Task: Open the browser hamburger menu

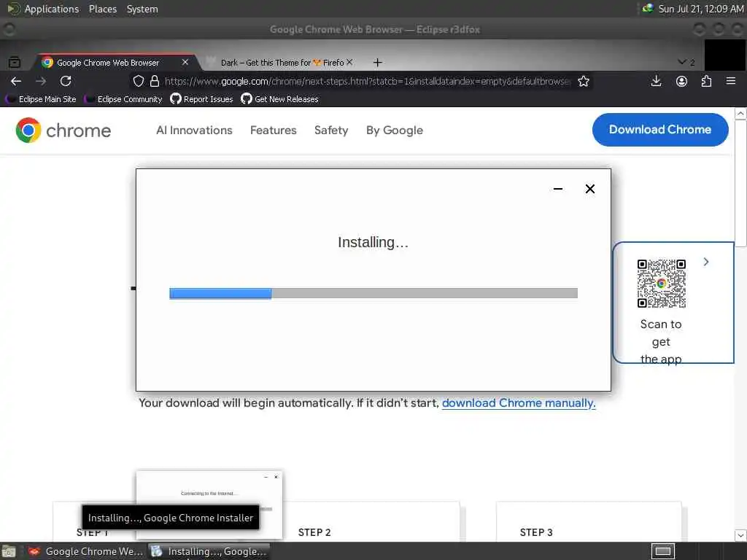Action: click(x=731, y=82)
